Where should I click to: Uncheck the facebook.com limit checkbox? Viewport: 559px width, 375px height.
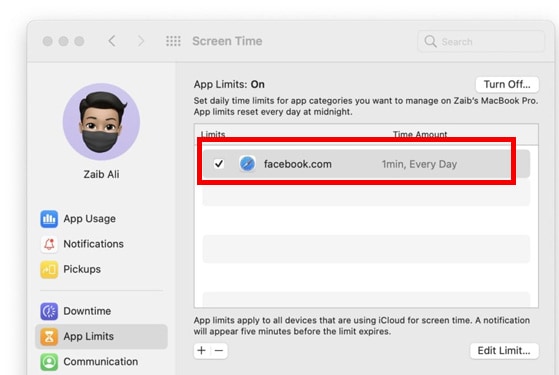pos(219,164)
